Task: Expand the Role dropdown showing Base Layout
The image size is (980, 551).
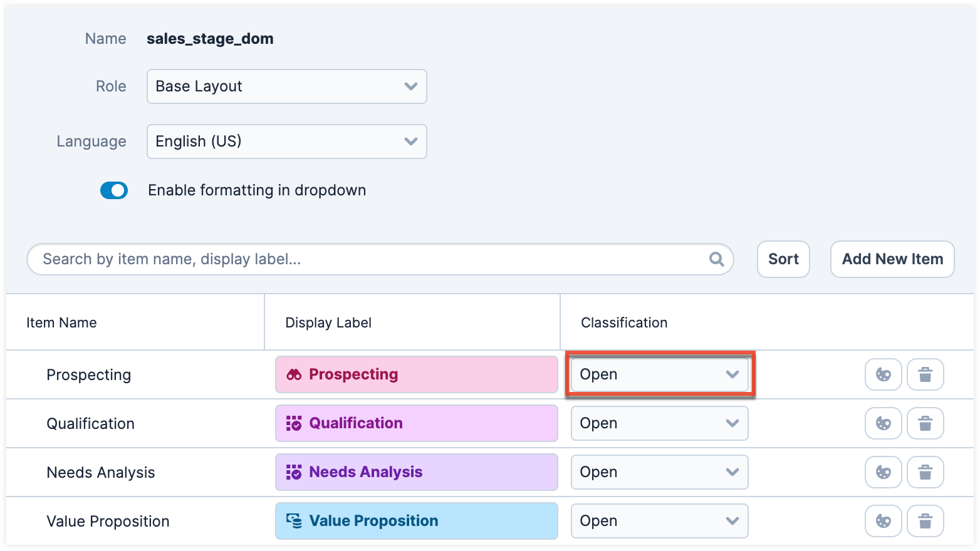Action: 286,86
